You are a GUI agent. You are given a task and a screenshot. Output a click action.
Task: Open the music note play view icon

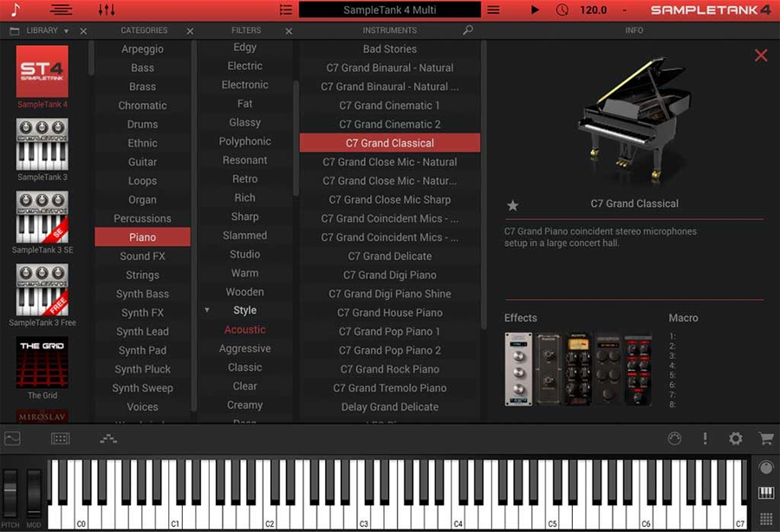(x=16, y=10)
